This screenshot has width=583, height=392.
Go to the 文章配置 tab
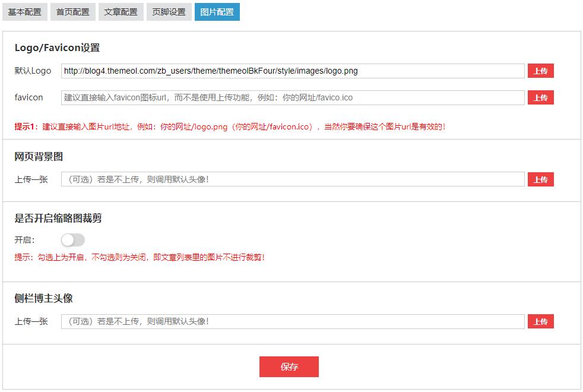pyautogui.click(x=121, y=12)
